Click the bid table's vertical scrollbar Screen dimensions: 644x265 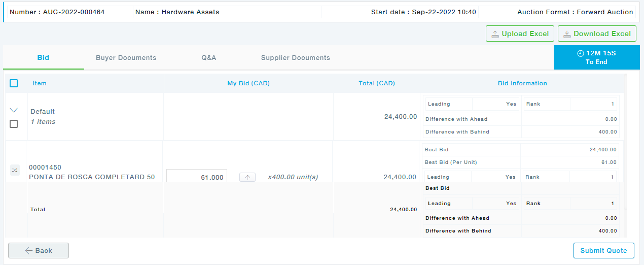point(625,152)
